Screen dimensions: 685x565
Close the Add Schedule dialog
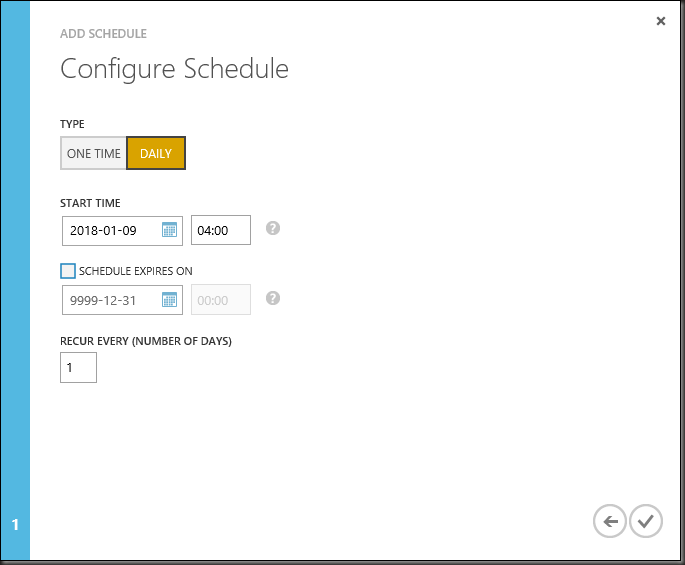[x=660, y=21]
